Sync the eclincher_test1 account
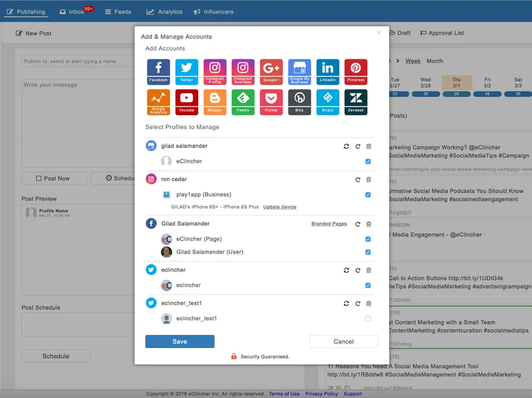This screenshot has height=398, width=532. point(346,303)
